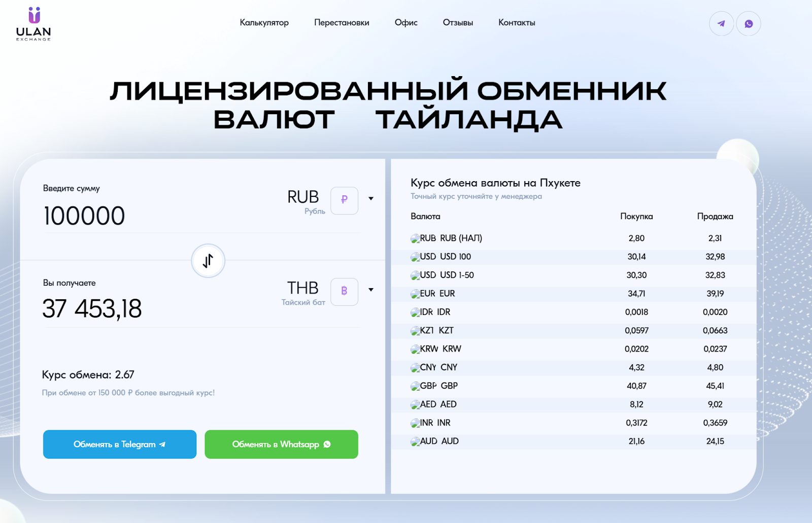
Task: Click the EUR flag icon
Action: click(415, 294)
